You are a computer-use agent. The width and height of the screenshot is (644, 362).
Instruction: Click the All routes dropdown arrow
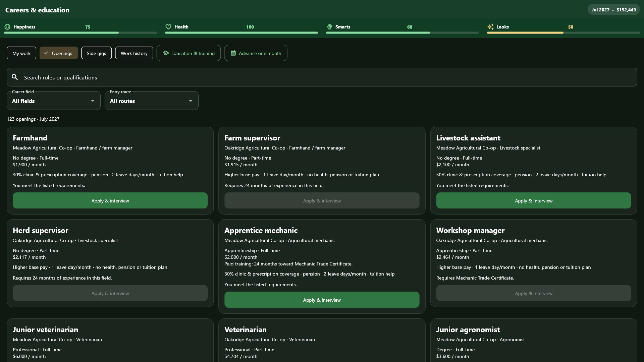pos(191,101)
